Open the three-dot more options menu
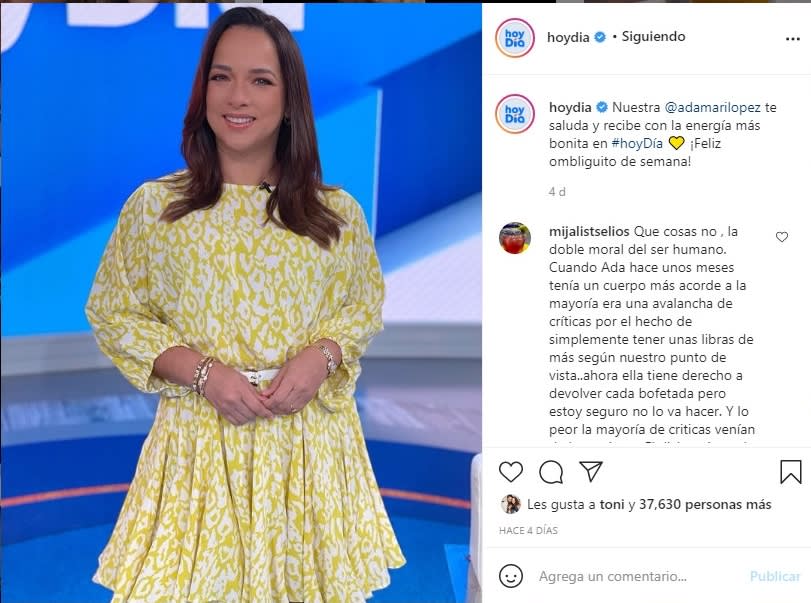Viewport: 811px width, 603px height. coord(792,39)
